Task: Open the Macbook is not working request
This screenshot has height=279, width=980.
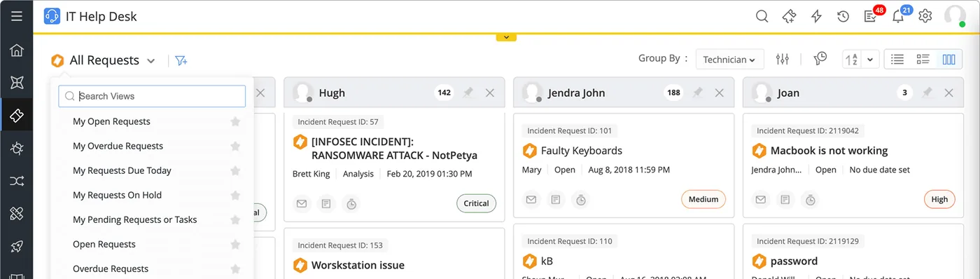Action: pyautogui.click(x=829, y=150)
